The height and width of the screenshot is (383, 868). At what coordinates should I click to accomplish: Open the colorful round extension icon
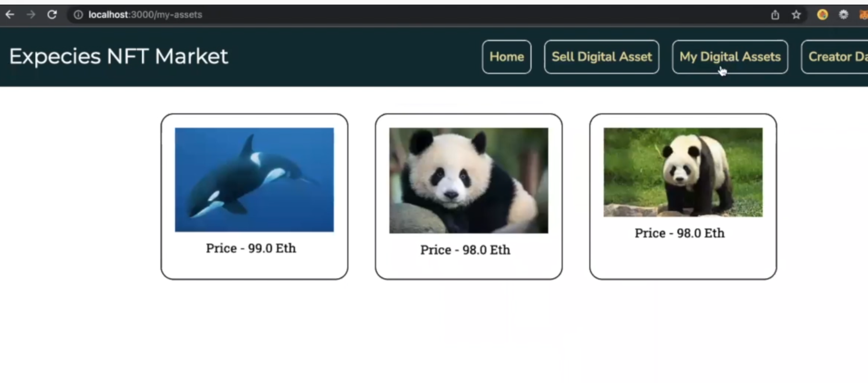(x=822, y=15)
